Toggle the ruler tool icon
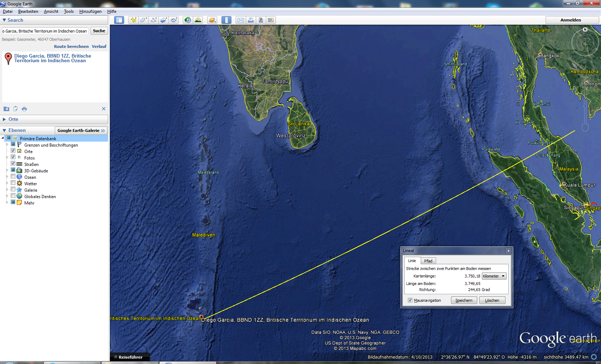 (226, 20)
